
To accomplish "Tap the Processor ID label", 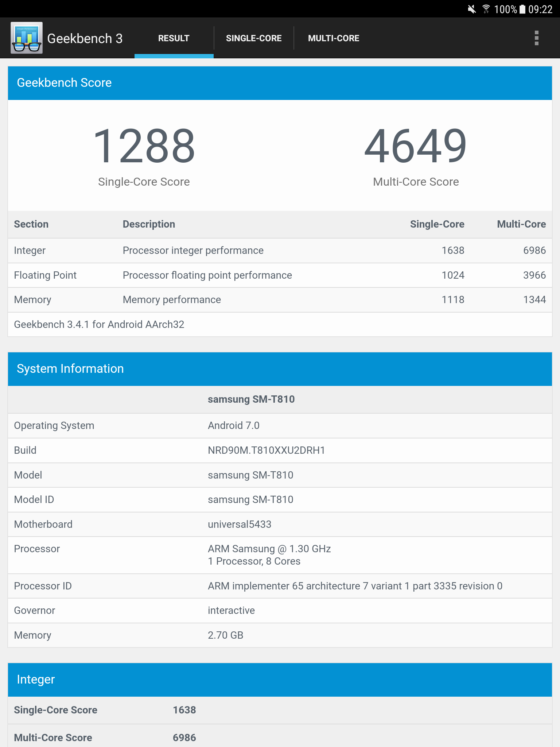I will pos(43,586).
